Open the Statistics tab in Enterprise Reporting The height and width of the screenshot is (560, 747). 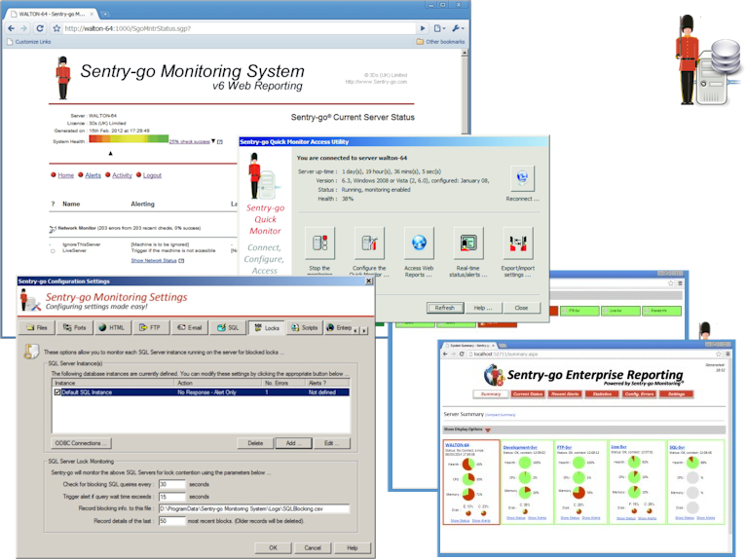coord(602,394)
